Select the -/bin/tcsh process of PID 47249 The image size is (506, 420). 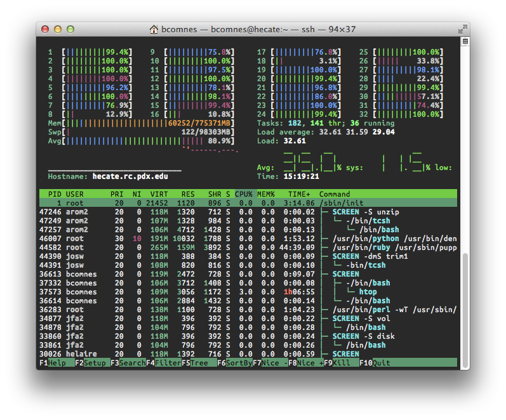(248, 221)
